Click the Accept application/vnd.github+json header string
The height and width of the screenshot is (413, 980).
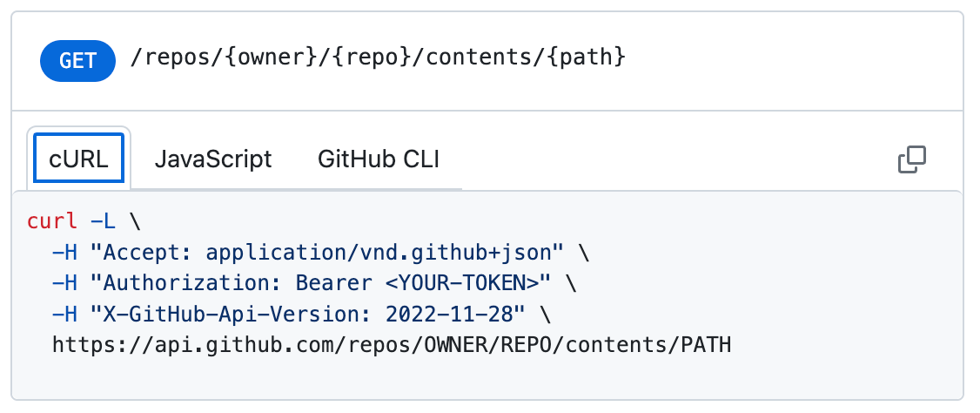tap(327, 252)
